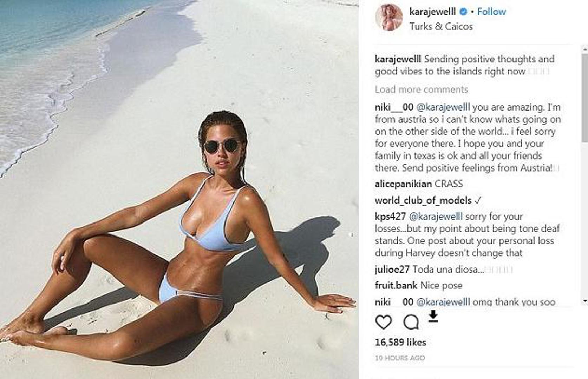This screenshot has width=588, height=379.
Task: Open julioe27 commenter profile
Action: click(x=392, y=270)
